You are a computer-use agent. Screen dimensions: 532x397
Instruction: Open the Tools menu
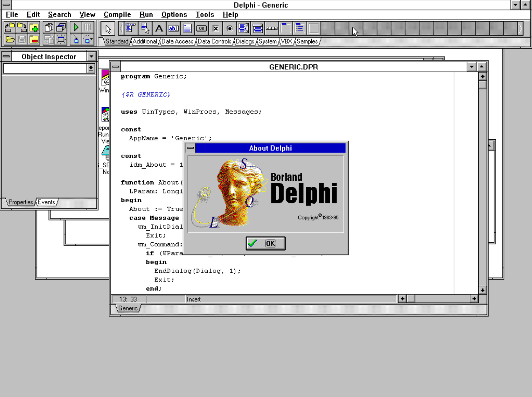coord(205,15)
